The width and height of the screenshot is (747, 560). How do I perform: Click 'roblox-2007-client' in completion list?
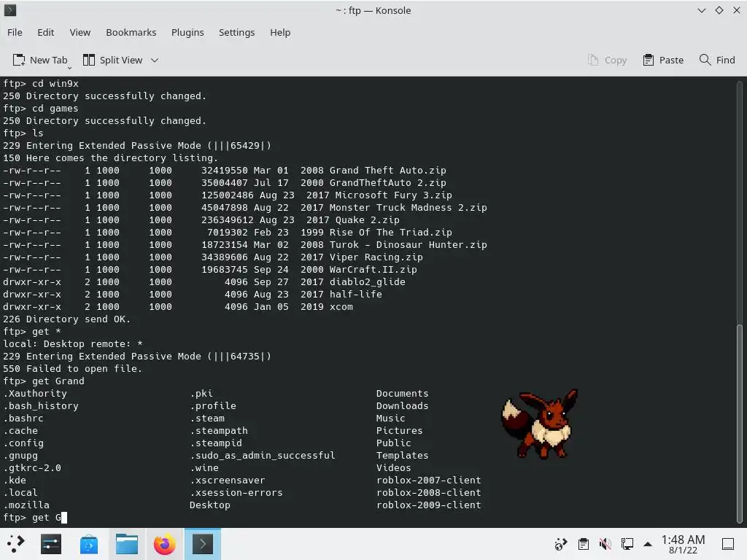click(x=428, y=480)
